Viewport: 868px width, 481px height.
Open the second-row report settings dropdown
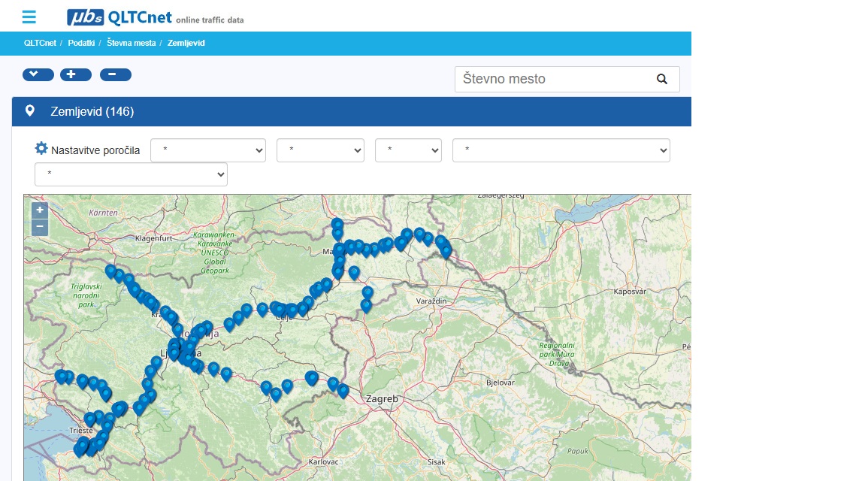(x=131, y=174)
